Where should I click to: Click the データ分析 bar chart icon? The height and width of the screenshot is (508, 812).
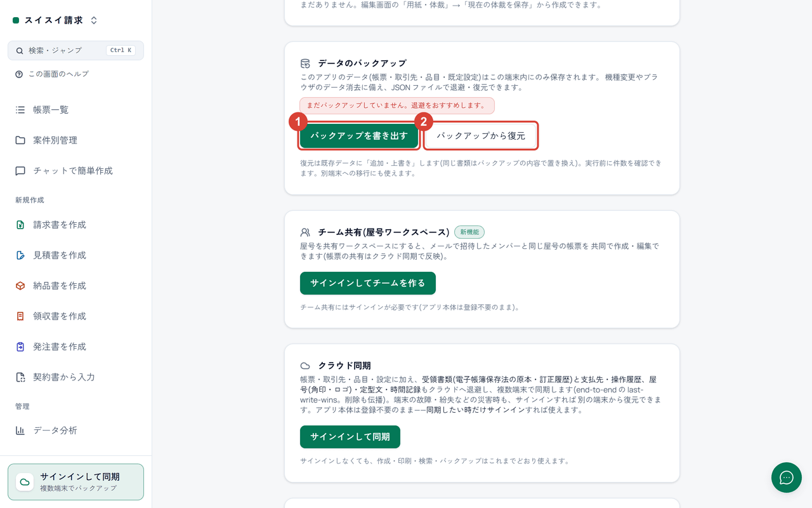(x=20, y=431)
